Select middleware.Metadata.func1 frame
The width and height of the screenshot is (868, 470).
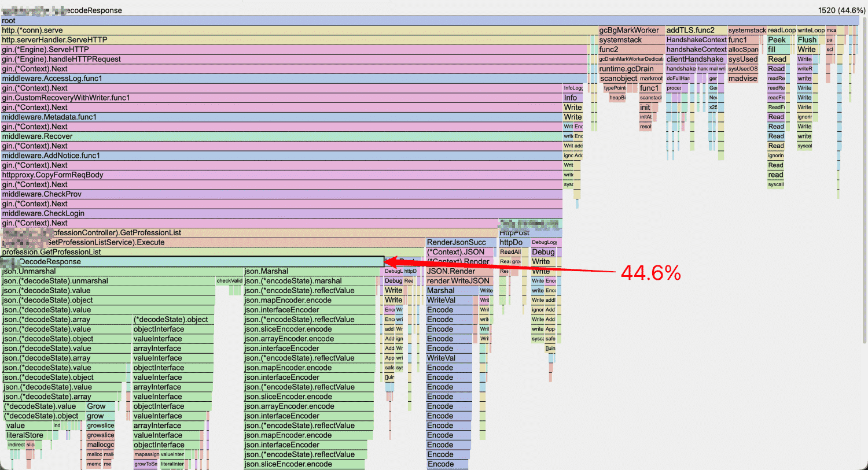(x=282, y=117)
